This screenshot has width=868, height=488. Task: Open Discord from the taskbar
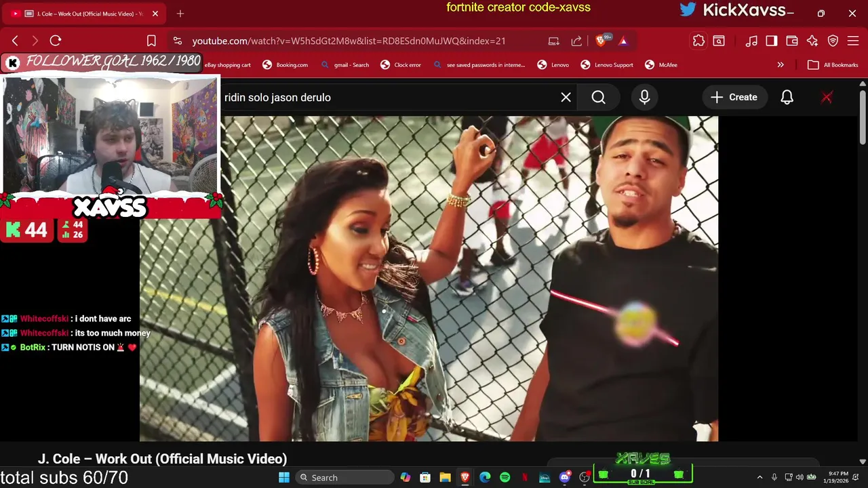pyautogui.click(x=564, y=478)
